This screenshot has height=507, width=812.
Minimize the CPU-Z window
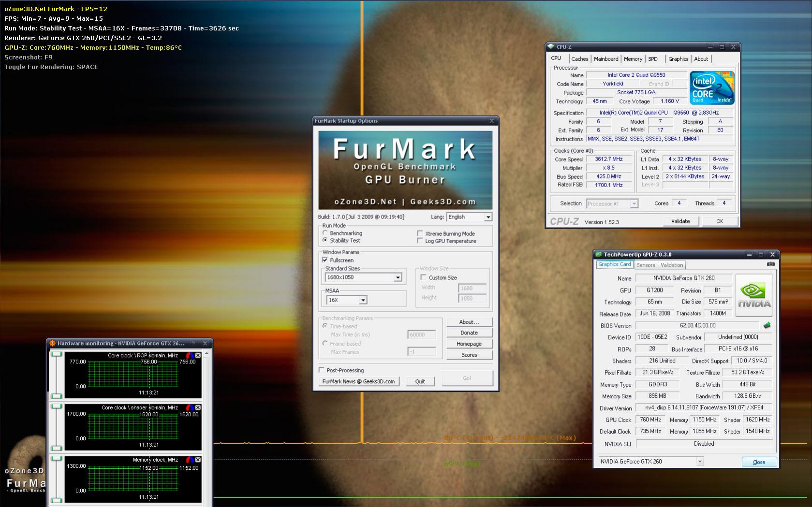[710, 47]
